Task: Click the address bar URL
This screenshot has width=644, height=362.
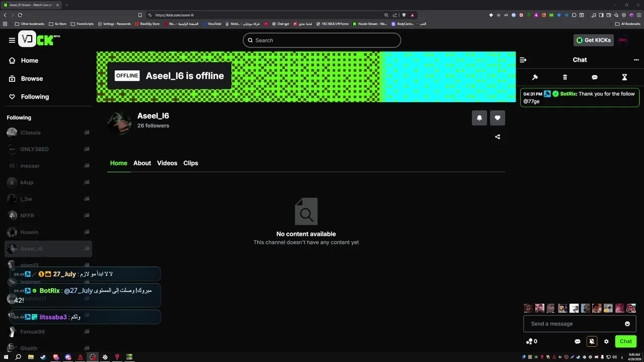Action: coord(174,15)
